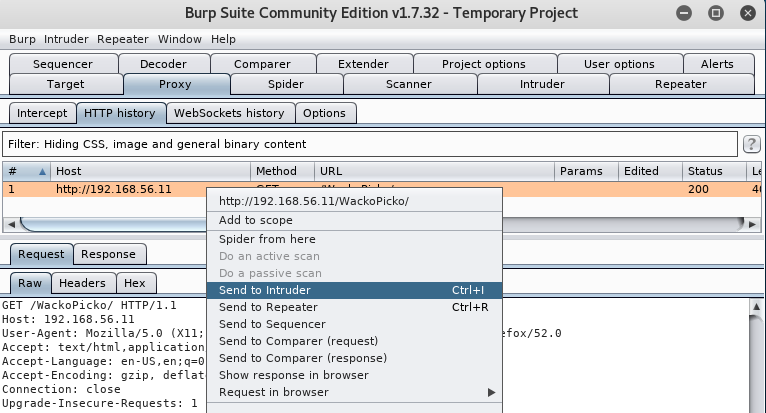Switch to the Response tab

[109, 255]
